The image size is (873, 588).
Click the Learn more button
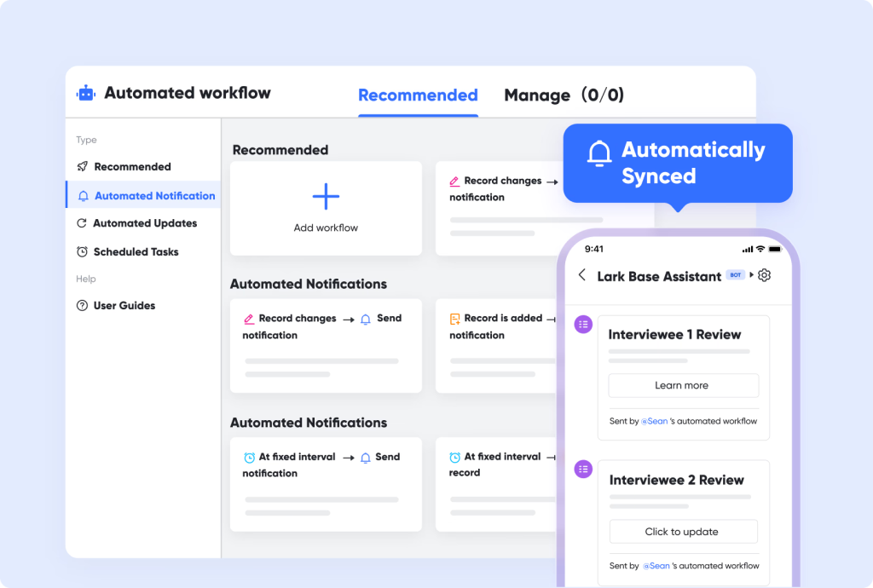[683, 385]
